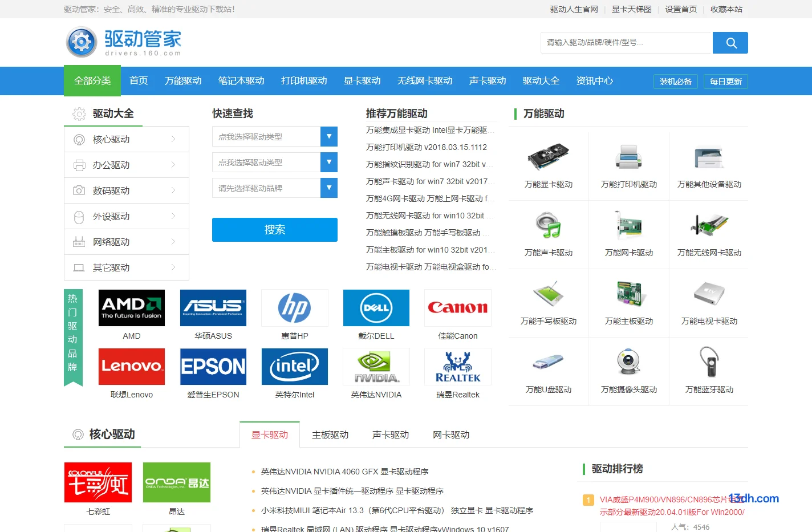Image resolution: width=812 pixels, height=532 pixels.
Task: Open the 万能蓝牙驱动 headset icon
Action: coord(709,362)
